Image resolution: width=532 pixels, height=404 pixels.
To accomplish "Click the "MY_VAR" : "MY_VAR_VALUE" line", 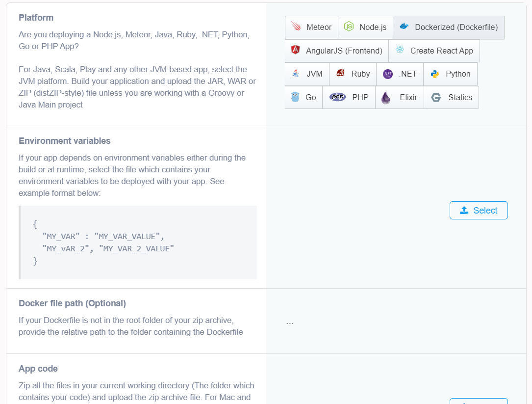I will [x=103, y=236].
